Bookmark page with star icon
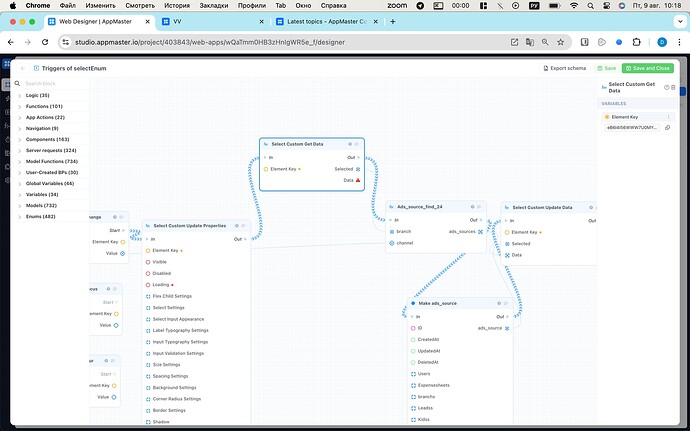The width and height of the screenshot is (690, 431). pos(560,42)
